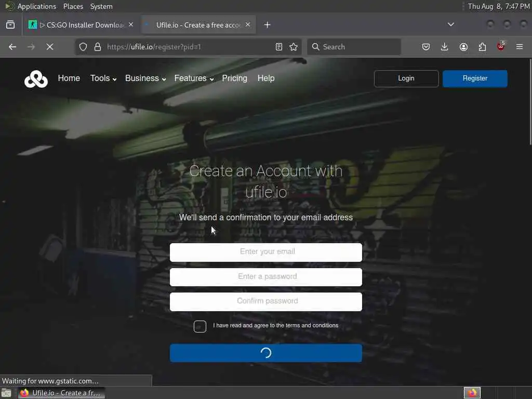Click the ufile.io cloud logo
This screenshot has height=399, width=532.
tap(36, 79)
